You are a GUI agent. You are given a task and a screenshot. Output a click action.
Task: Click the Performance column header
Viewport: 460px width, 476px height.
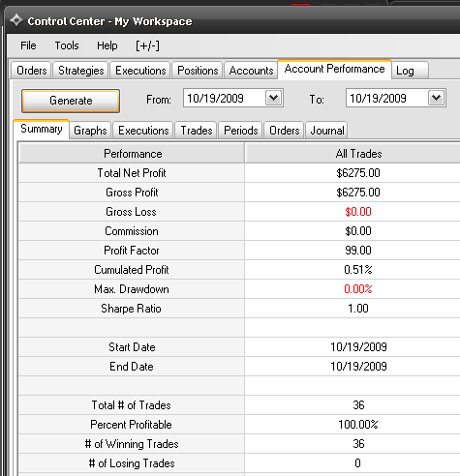click(x=132, y=154)
